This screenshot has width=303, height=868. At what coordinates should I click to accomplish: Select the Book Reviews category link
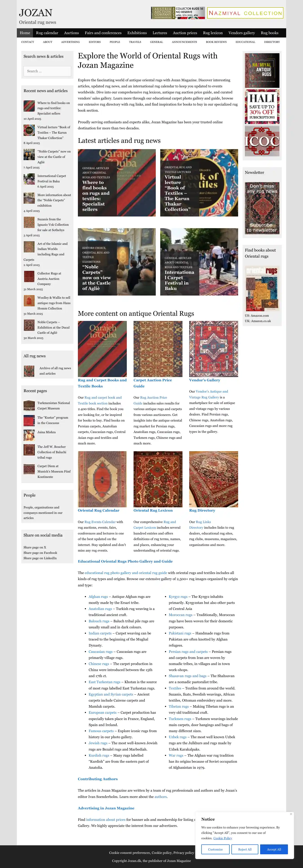coord(216,42)
